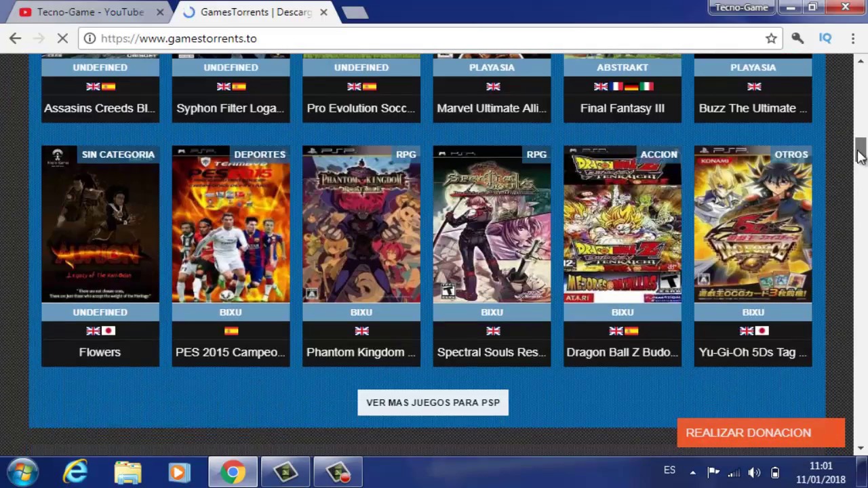Click Chrome icon in the taskbar
Image resolution: width=868 pixels, height=488 pixels.
[233, 472]
